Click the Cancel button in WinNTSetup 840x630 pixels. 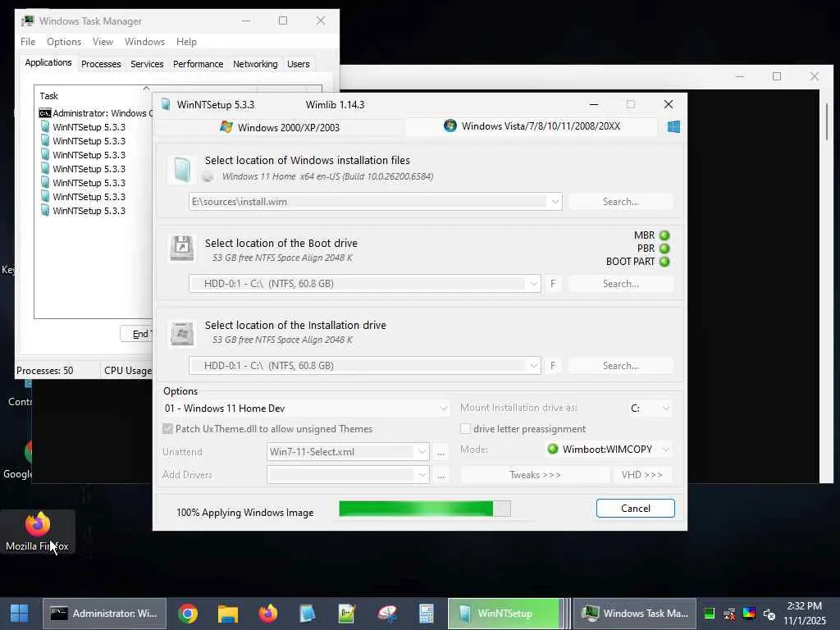tap(636, 509)
